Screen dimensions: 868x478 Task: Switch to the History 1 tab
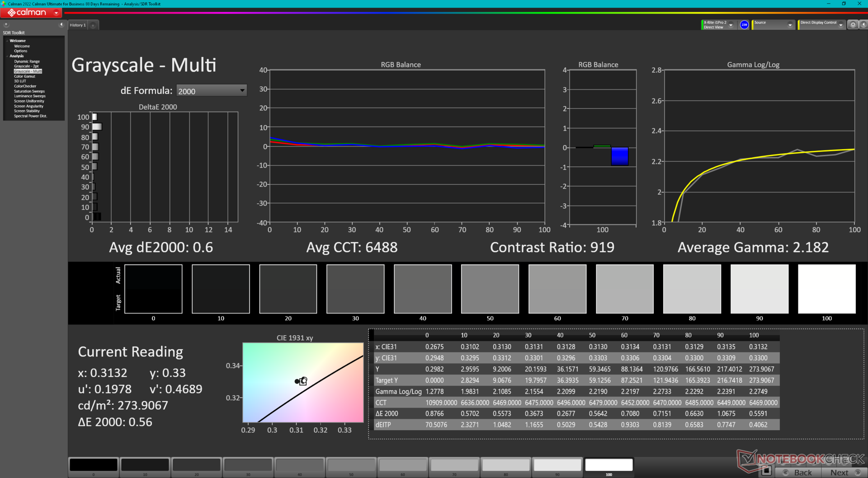[x=77, y=25]
